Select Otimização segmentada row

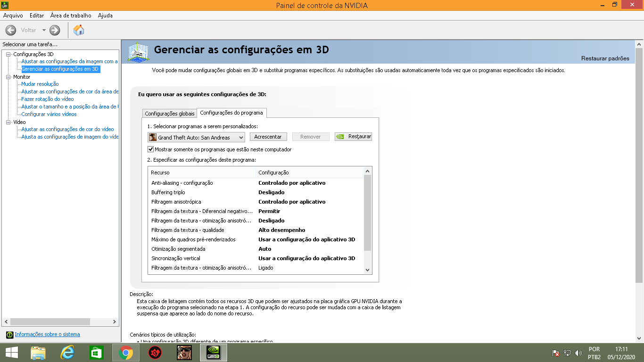pyautogui.click(x=256, y=249)
